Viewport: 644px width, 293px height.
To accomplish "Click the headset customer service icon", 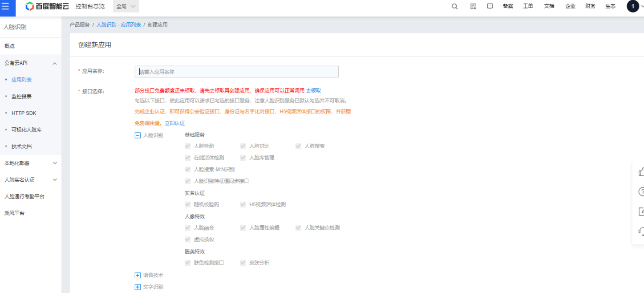I will (x=641, y=231).
